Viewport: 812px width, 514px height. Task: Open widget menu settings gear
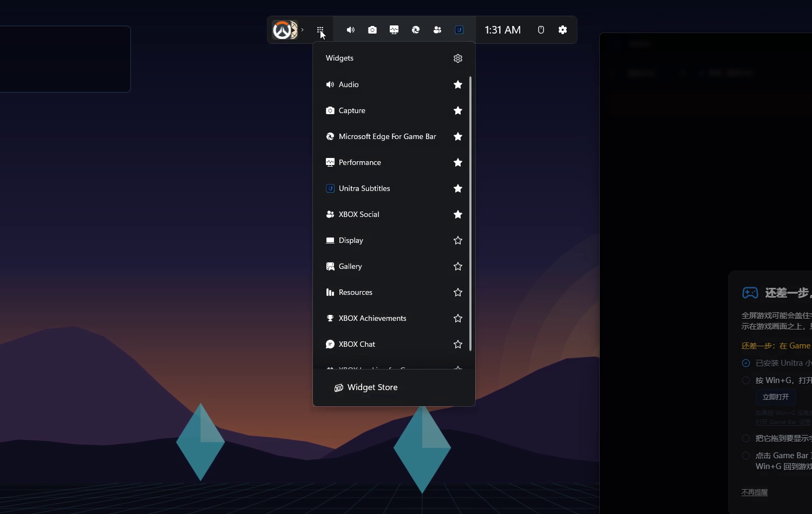458,58
